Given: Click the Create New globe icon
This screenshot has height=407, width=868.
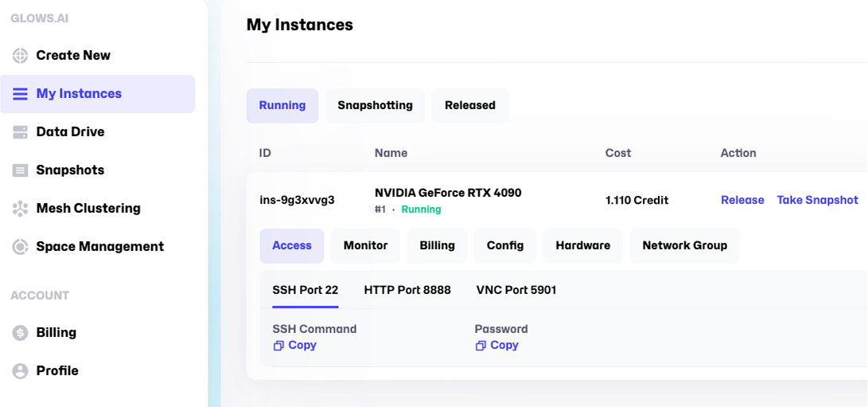Looking at the screenshot, I should (x=20, y=56).
